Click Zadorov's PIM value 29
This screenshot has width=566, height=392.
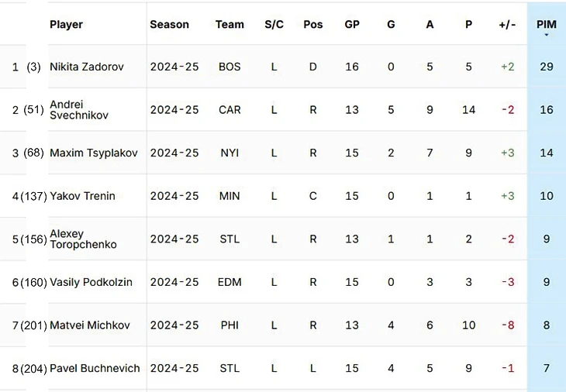[x=547, y=67]
